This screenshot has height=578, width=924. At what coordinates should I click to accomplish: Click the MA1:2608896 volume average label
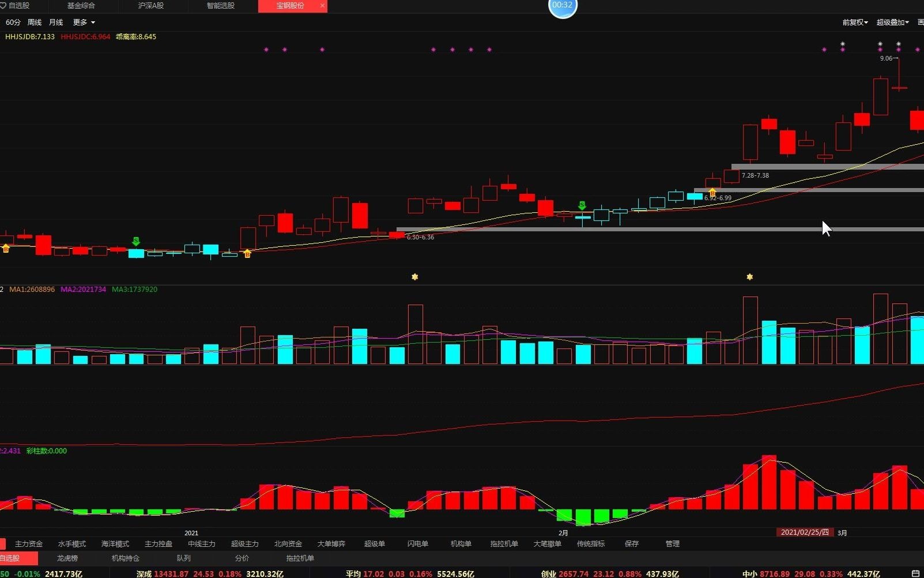tap(32, 290)
